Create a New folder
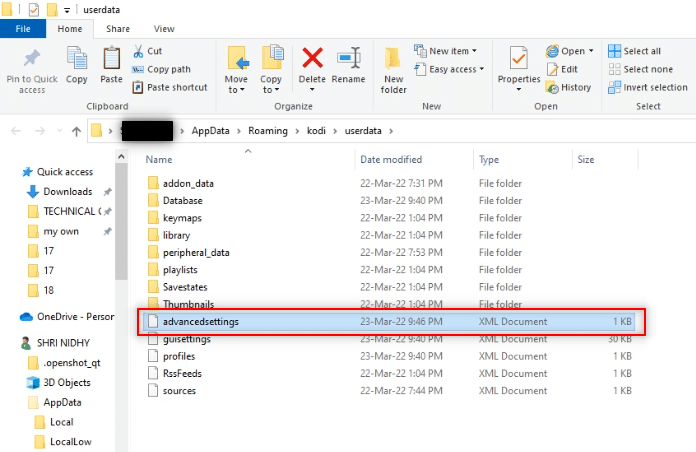The width and height of the screenshot is (696, 452). point(393,71)
